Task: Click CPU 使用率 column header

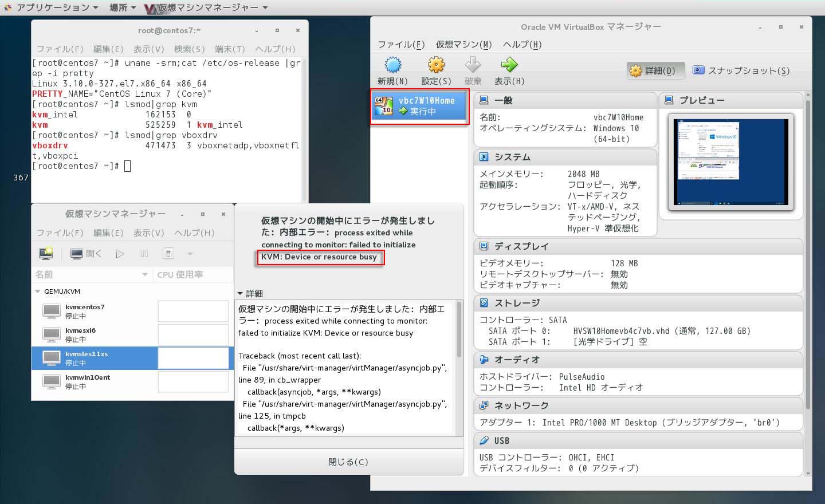Action: [193, 275]
